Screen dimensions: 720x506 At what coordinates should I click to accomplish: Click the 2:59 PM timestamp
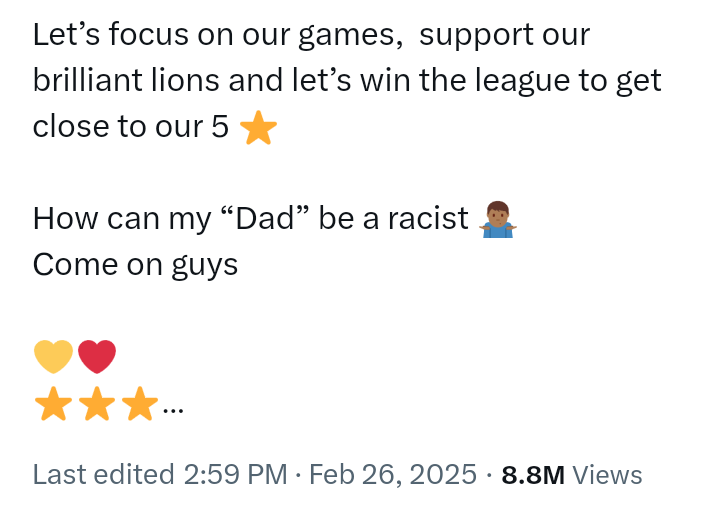235,474
